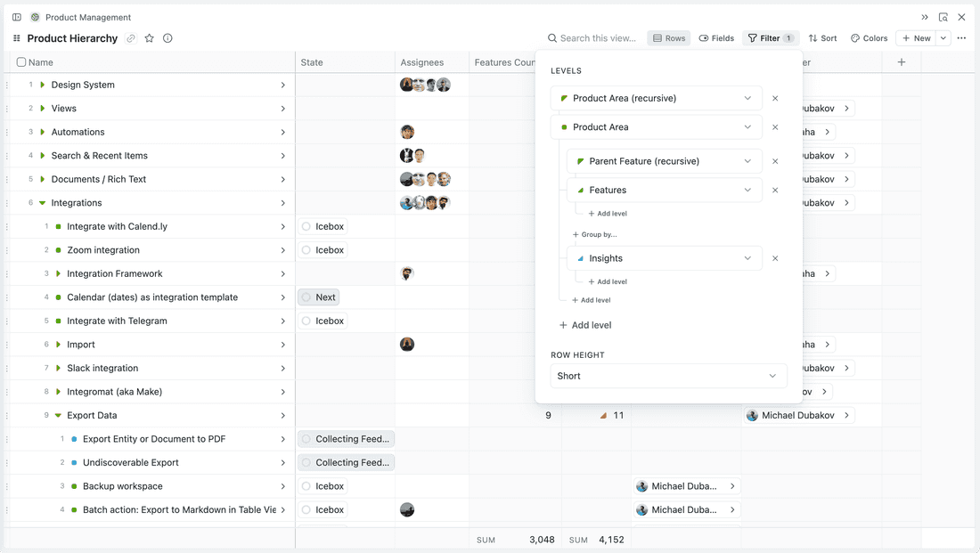Viewport: 980px width, 553px height.
Task: Open view options via the ellipsis icon
Action: point(961,37)
